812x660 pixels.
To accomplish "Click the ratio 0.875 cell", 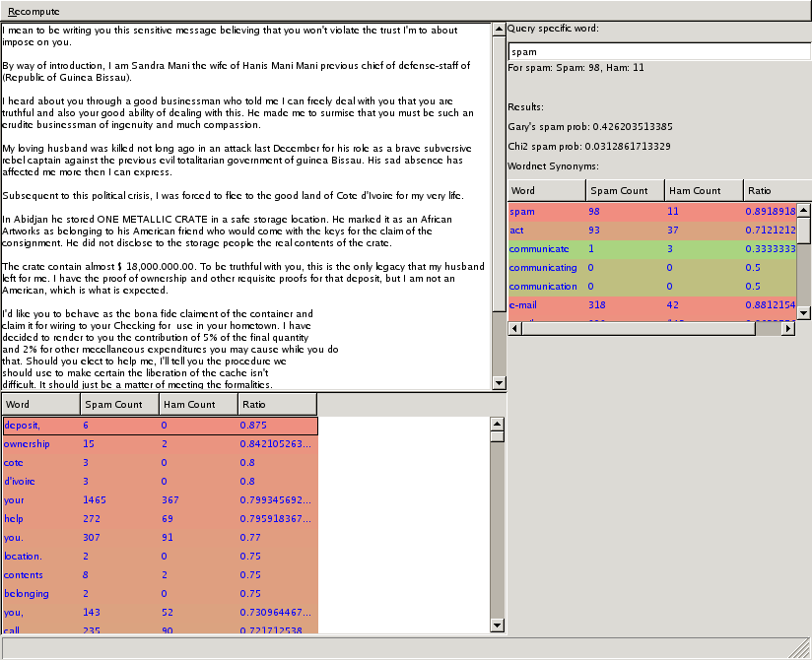I will [253, 426].
